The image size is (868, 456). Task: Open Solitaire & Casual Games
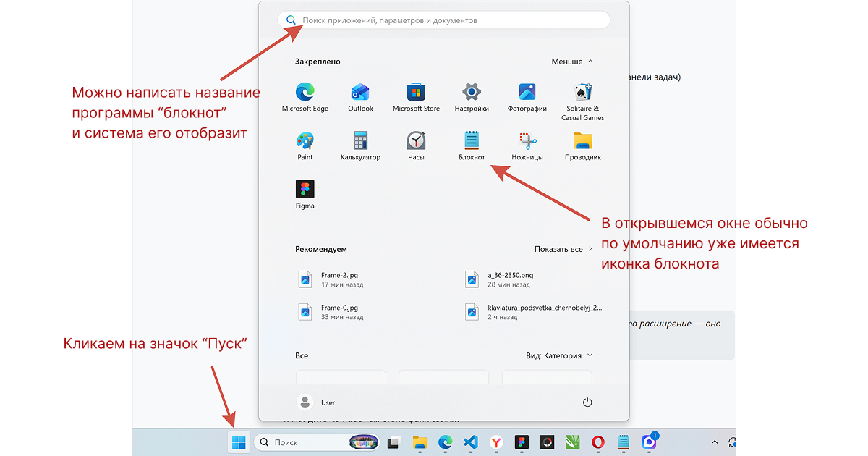tap(583, 102)
